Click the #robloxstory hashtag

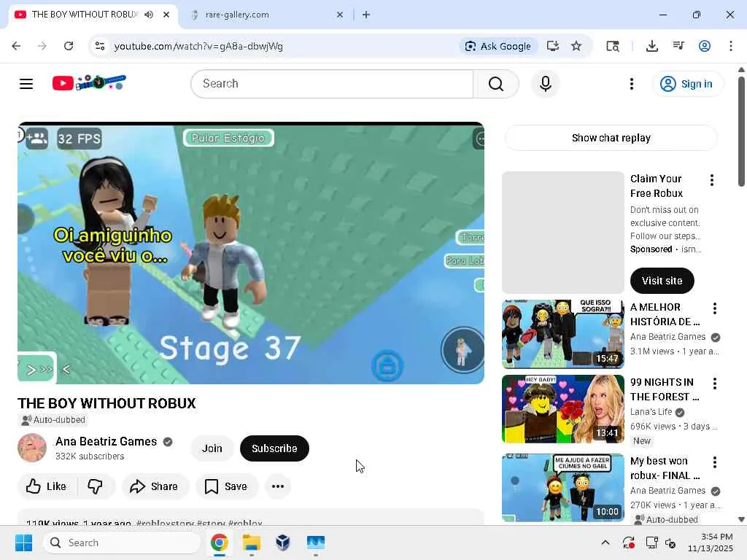[x=165, y=524]
